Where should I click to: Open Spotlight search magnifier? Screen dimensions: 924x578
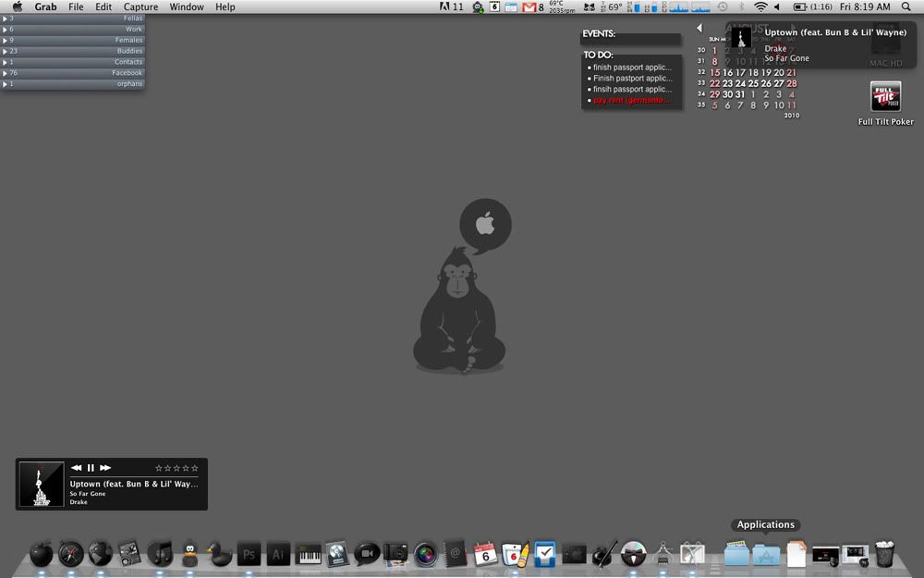pyautogui.click(x=906, y=7)
